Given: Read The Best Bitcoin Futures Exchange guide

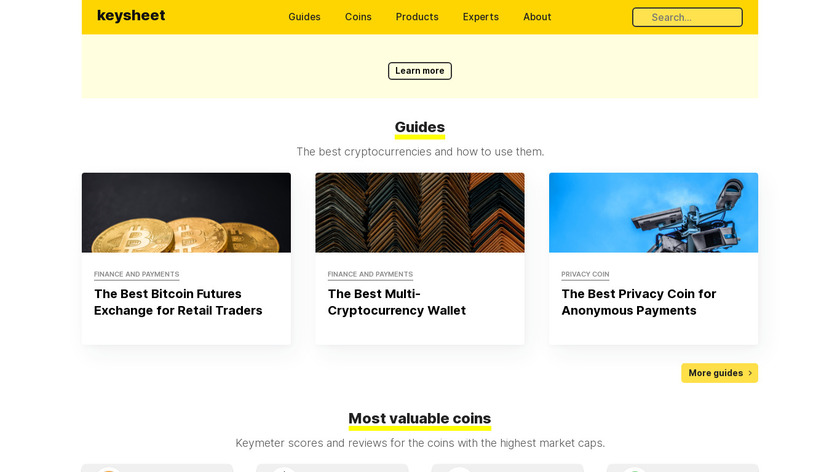Looking at the screenshot, I should point(178,302).
